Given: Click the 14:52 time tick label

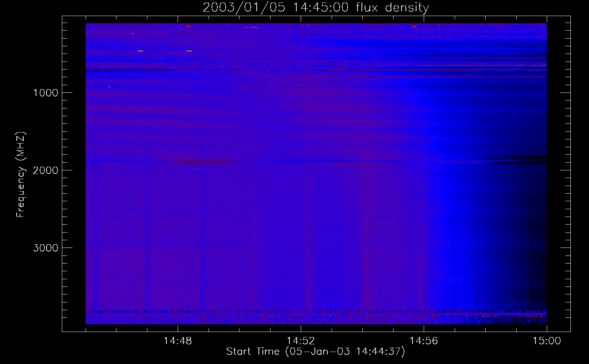Looking at the screenshot, I should click(301, 341).
